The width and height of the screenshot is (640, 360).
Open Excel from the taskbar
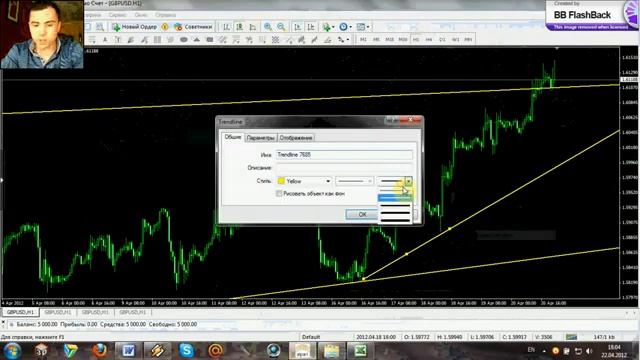[x=360, y=351]
